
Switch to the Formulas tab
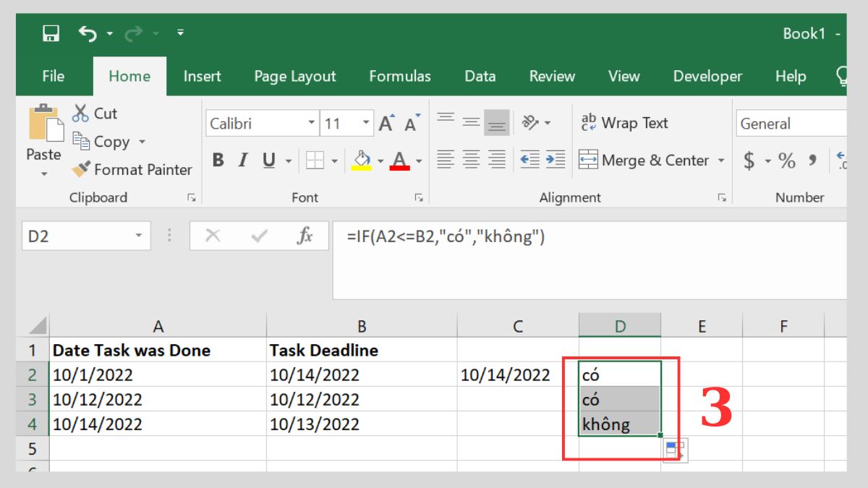coord(400,76)
